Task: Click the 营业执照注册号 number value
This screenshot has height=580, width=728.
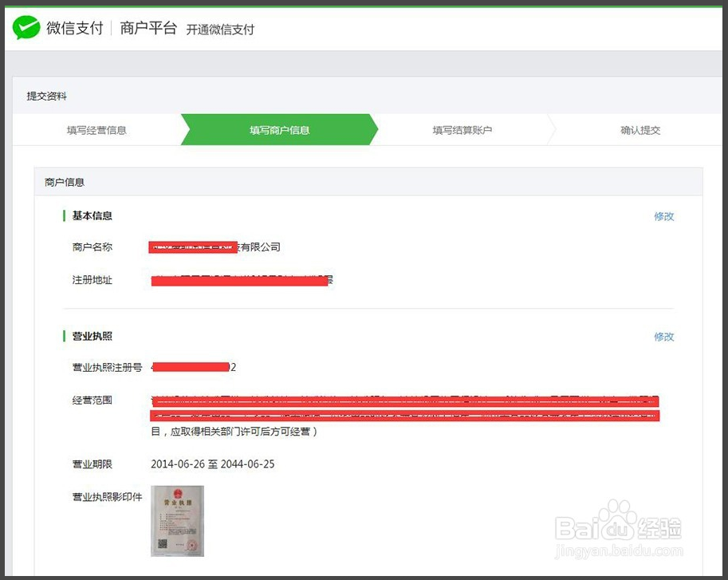Action: click(193, 368)
